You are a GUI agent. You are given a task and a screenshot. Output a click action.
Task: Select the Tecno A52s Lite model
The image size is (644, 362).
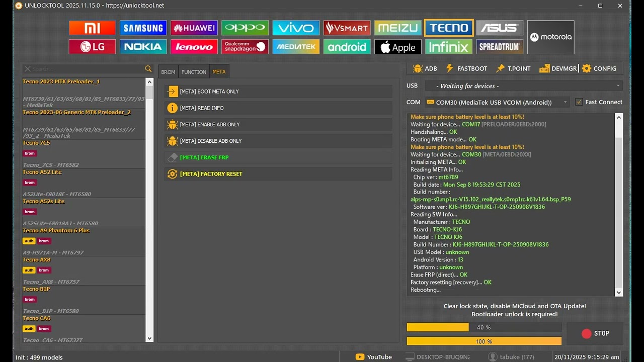click(x=84, y=212)
